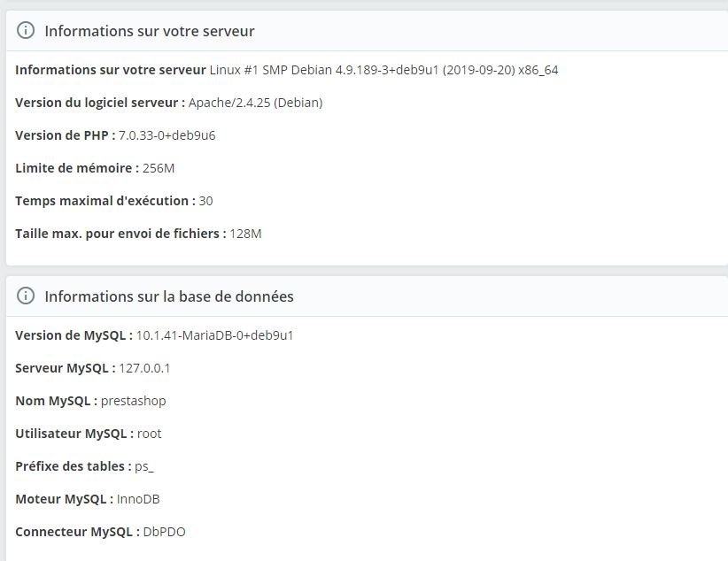This screenshot has height=561, width=728.
Task: Click the MariaDB version 10.1.41 value
Action: pos(214,335)
